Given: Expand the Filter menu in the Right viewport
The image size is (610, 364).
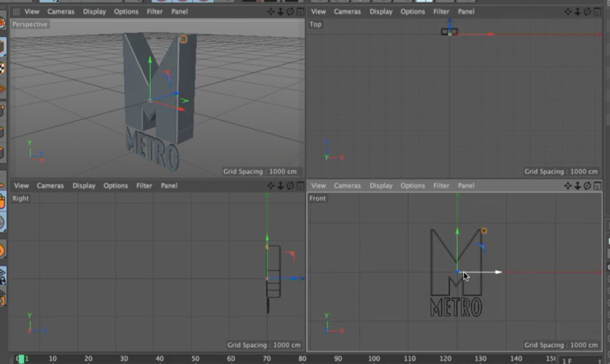Looking at the screenshot, I should [144, 186].
